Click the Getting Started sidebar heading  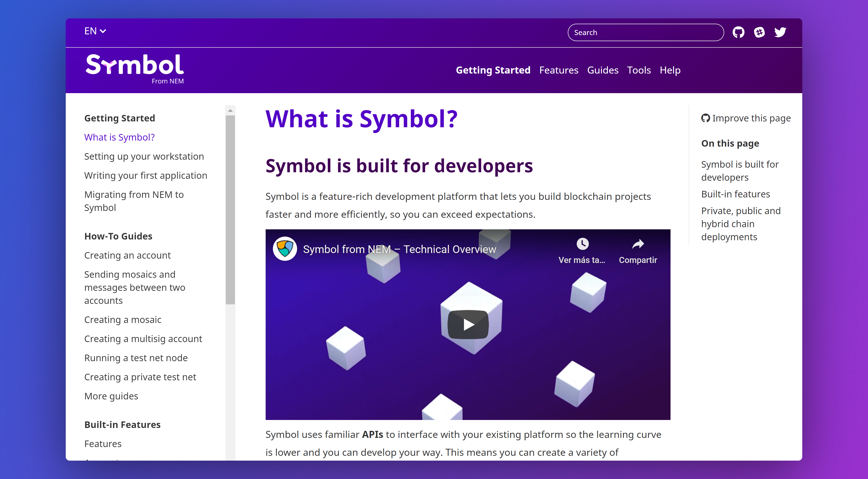[x=120, y=118]
